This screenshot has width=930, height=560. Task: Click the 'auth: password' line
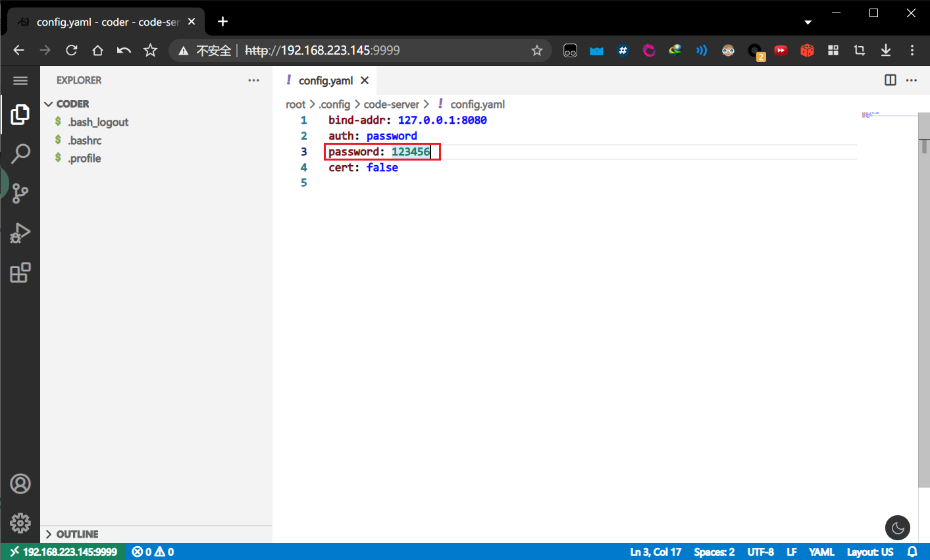point(373,136)
